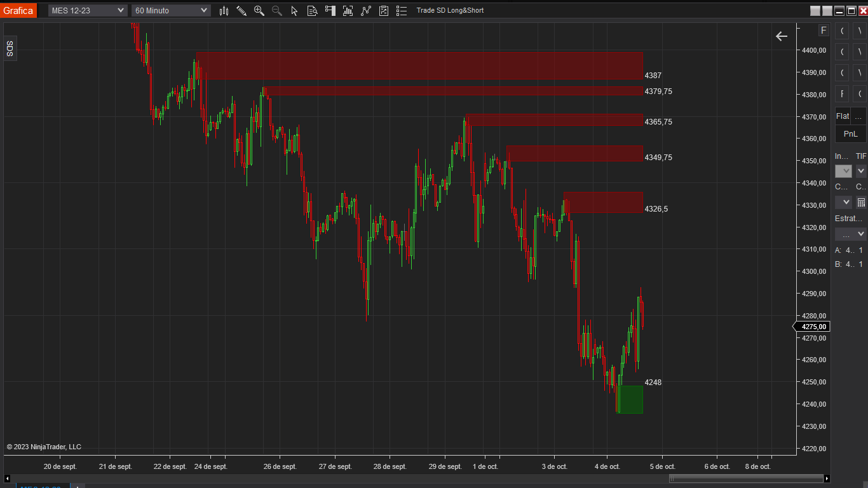The width and height of the screenshot is (868, 488).
Task: Open the MES 12-23 instrument dropdown
Action: click(86, 10)
